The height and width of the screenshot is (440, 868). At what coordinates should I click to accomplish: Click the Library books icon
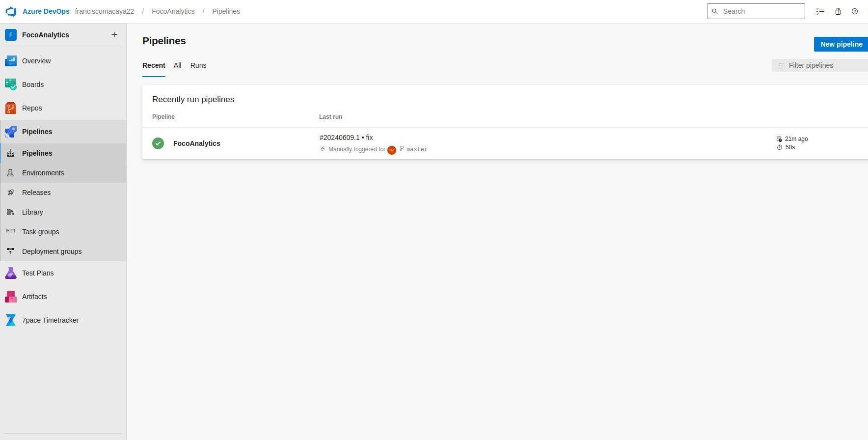[x=10, y=212]
